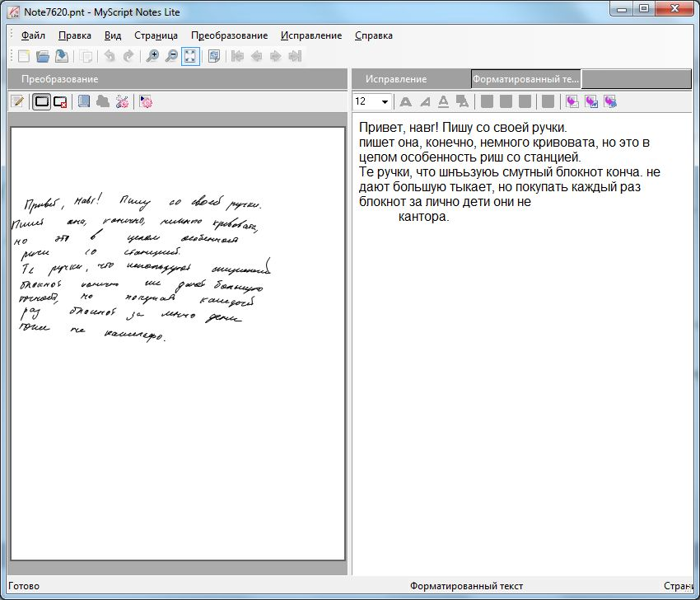The height and width of the screenshot is (600, 700).
Task: Click the word 'кантора.' in the recognized text
Action: (423, 217)
